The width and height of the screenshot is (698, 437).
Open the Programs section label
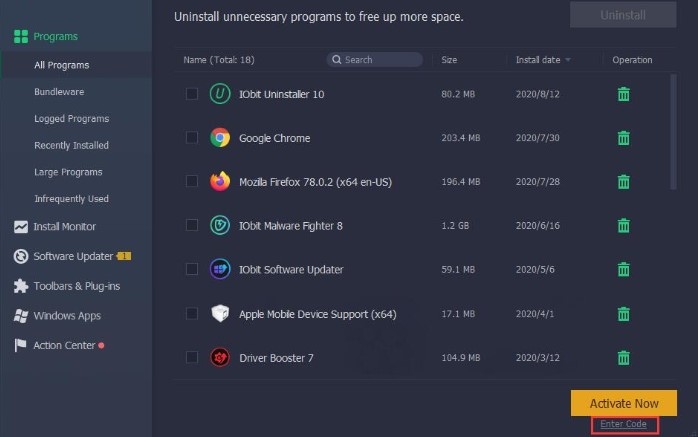[56, 36]
